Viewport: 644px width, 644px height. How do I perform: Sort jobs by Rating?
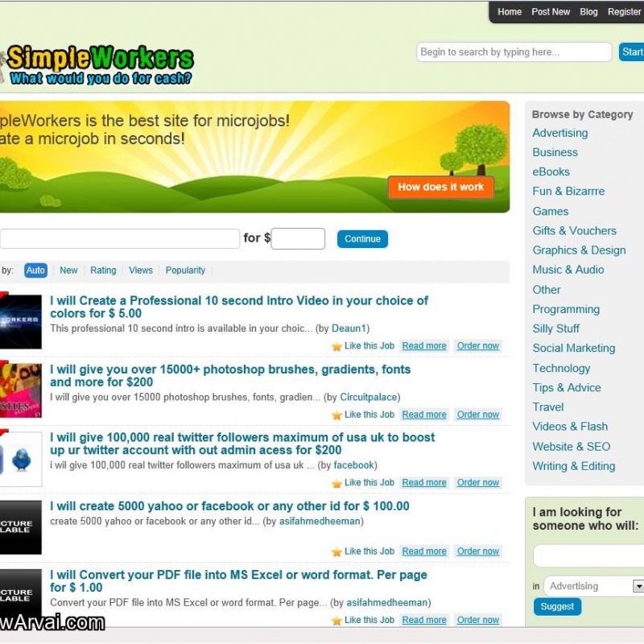tap(103, 270)
